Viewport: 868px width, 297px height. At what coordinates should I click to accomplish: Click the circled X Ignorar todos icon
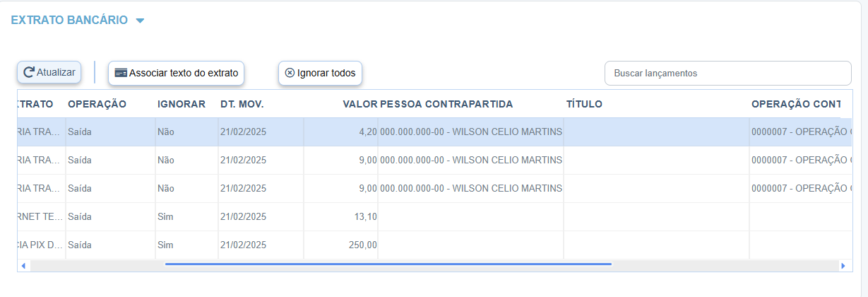290,73
